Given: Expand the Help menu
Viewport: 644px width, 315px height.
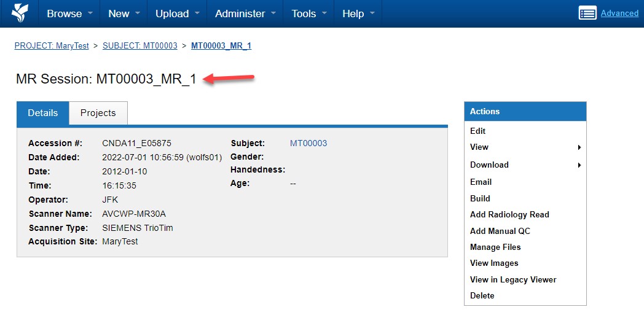Looking at the screenshot, I should coord(358,14).
